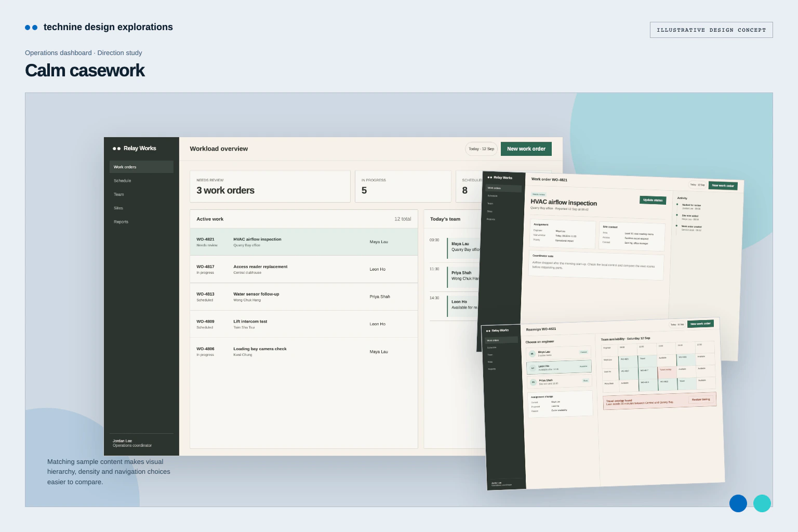Select WO-4813 Water sensor follow-up row
Viewport: 798px width, 532px height.
(304, 297)
